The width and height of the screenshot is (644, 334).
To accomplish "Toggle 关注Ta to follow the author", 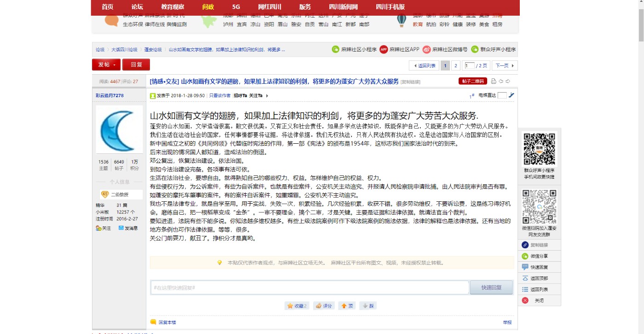I will click(x=256, y=96).
